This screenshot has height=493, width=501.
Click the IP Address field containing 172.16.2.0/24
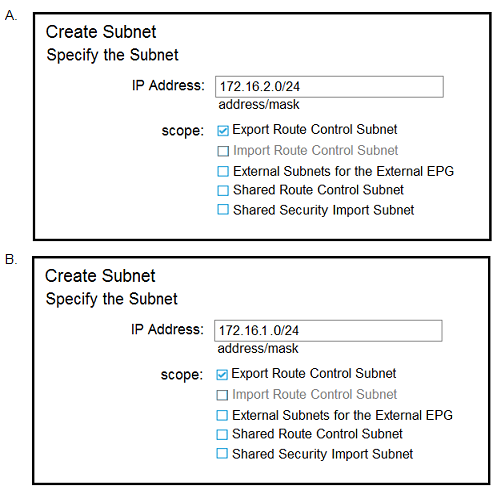point(329,87)
